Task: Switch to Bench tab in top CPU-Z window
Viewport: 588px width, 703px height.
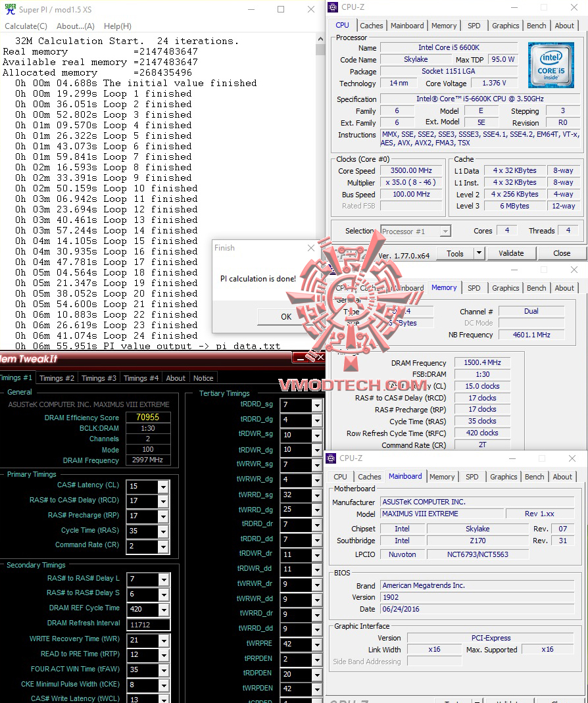Action: [536, 26]
